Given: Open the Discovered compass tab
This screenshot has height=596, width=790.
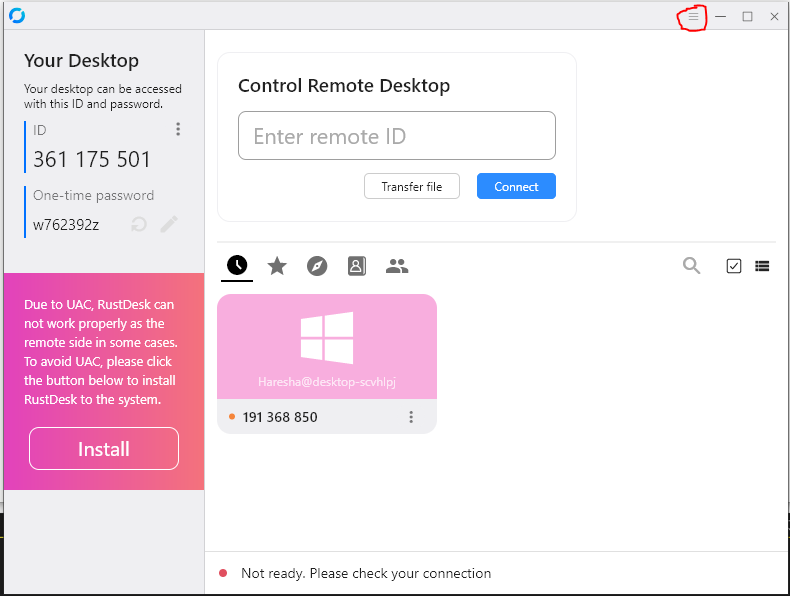Looking at the screenshot, I should 317,266.
